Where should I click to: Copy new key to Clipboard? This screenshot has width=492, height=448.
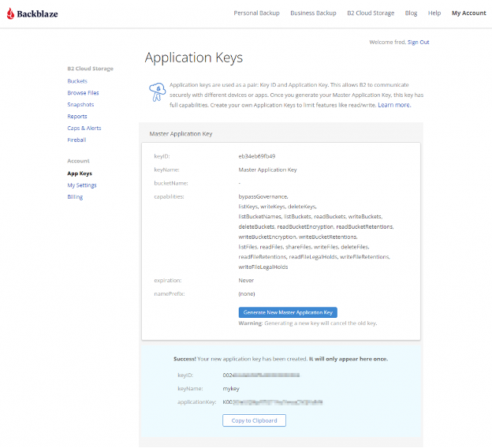254,420
